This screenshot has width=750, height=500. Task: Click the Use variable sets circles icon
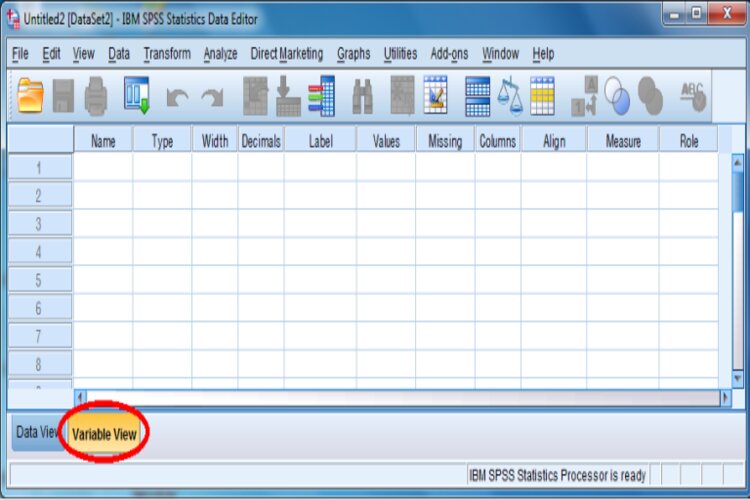click(617, 96)
